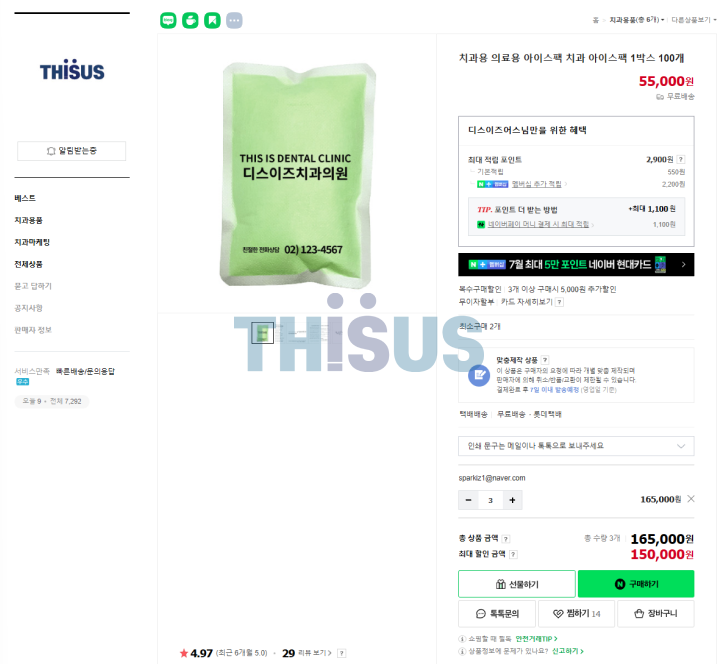The height and width of the screenshot is (664, 718).
Task: Click the green 구매하기 buy button
Action: pos(636,584)
